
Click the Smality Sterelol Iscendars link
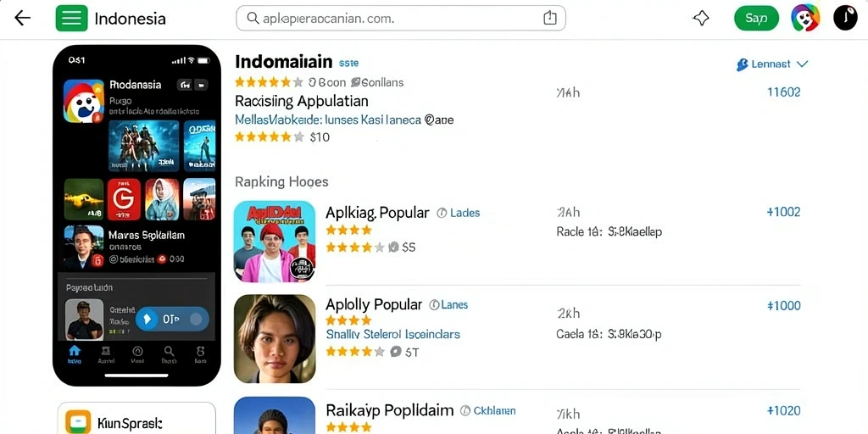point(393,334)
